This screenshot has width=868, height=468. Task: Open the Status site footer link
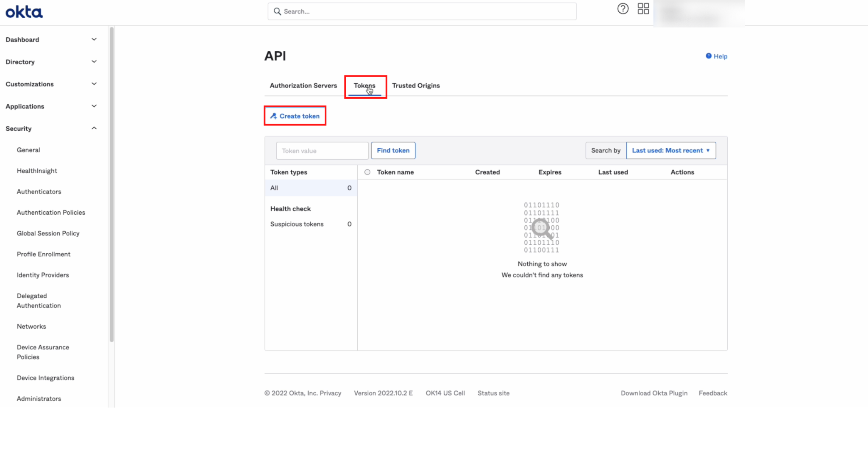click(x=493, y=393)
